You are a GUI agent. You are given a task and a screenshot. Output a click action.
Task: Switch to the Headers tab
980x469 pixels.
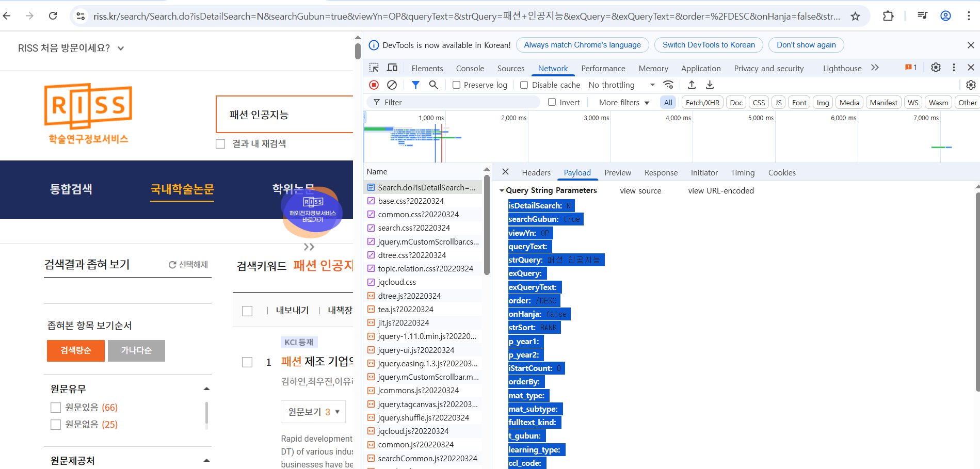point(536,173)
